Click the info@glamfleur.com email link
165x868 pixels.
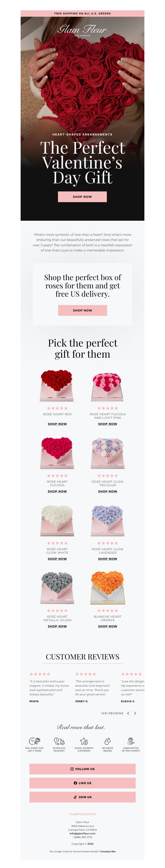82,833
